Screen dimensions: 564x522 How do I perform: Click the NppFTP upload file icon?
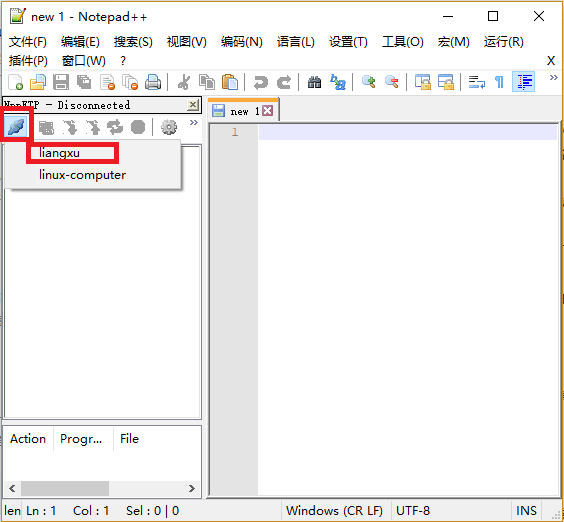[x=92, y=127]
